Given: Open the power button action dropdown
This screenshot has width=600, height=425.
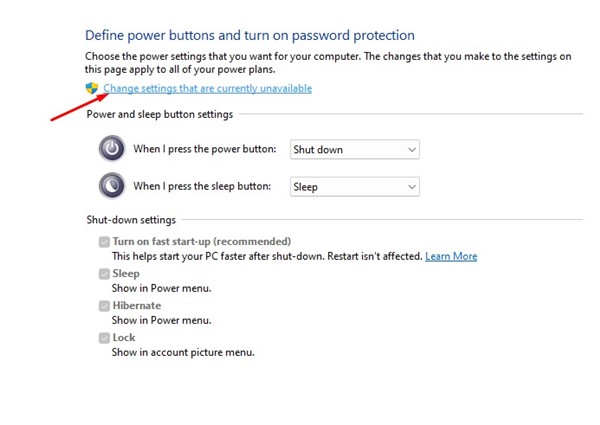Looking at the screenshot, I should click(x=354, y=150).
